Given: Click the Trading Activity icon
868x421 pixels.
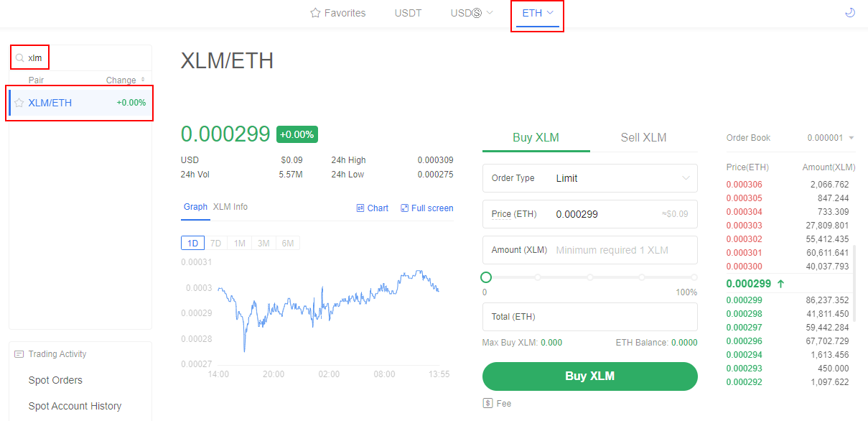Looking at the screenshot, I should 19,353.
